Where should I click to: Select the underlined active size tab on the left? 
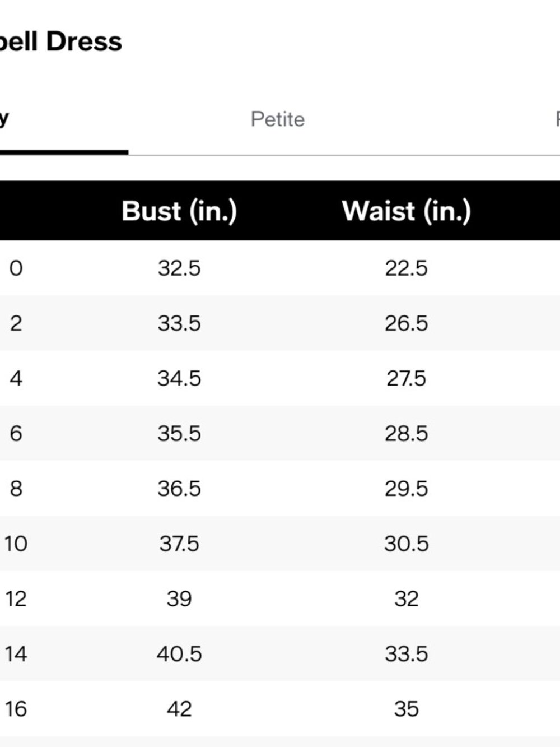pyautogui.click(x=4, y=119)
